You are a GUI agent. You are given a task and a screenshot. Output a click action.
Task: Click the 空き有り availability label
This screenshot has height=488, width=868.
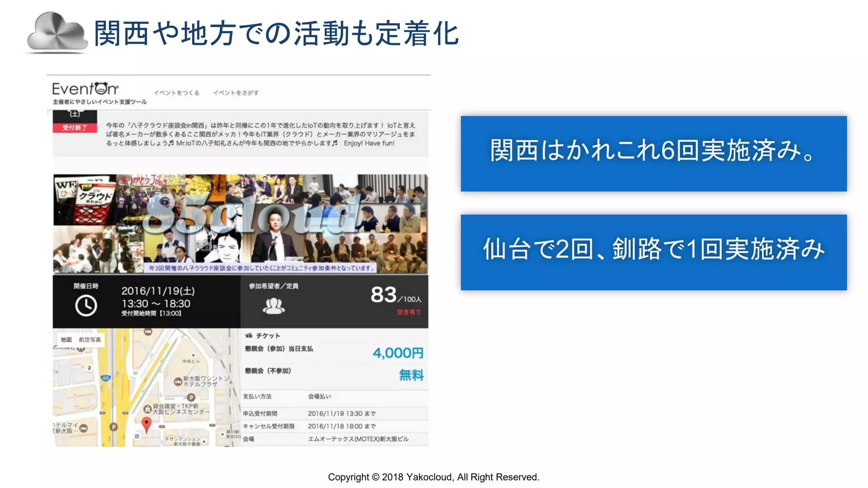(409, 312)
